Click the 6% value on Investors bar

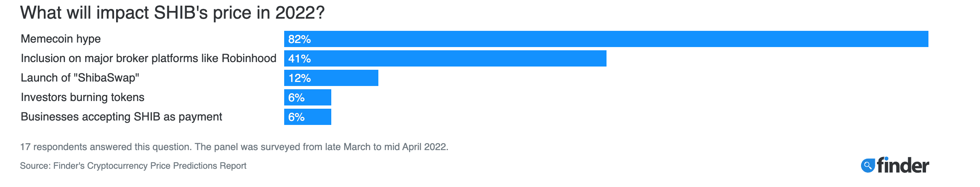click(296, 97)
